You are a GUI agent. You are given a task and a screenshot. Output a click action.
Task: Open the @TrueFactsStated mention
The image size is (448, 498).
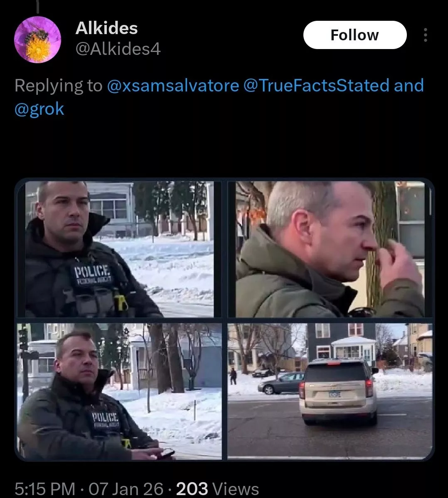316,86
